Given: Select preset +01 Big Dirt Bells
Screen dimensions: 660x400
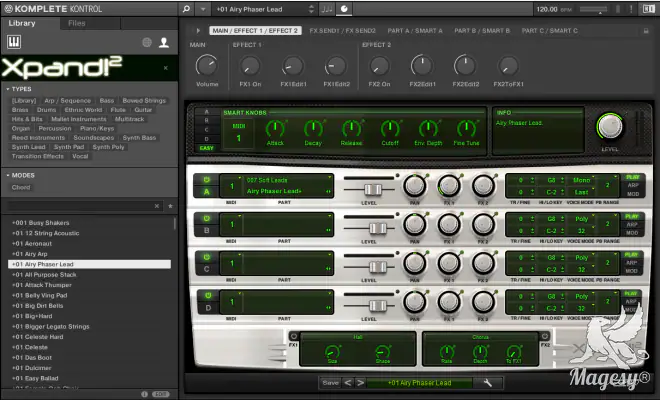Looking at the screenshot, I should coord(89,306).
